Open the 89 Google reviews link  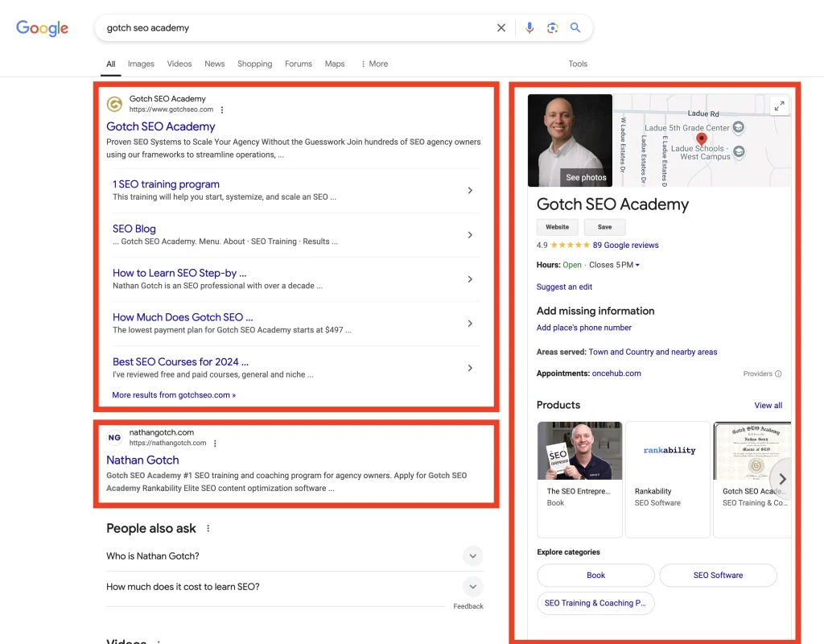[x=625, y=245]
